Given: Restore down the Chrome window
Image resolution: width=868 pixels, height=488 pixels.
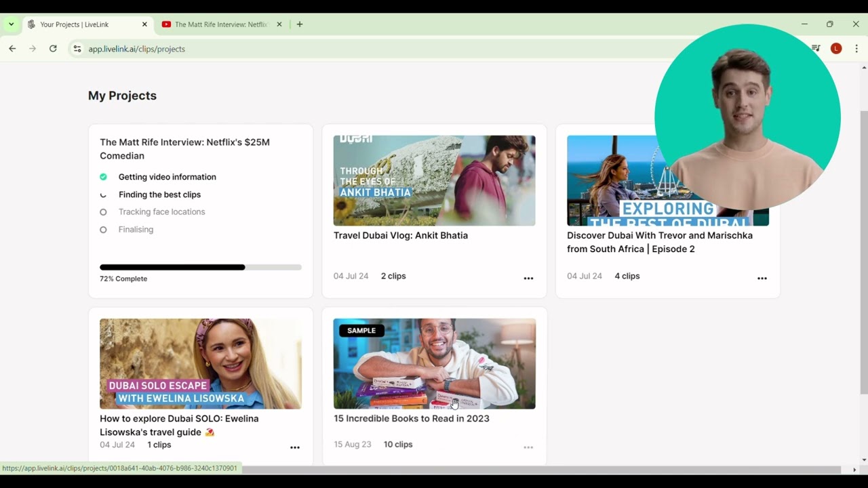Looking at the screenshot, I should tap(830, 24).
